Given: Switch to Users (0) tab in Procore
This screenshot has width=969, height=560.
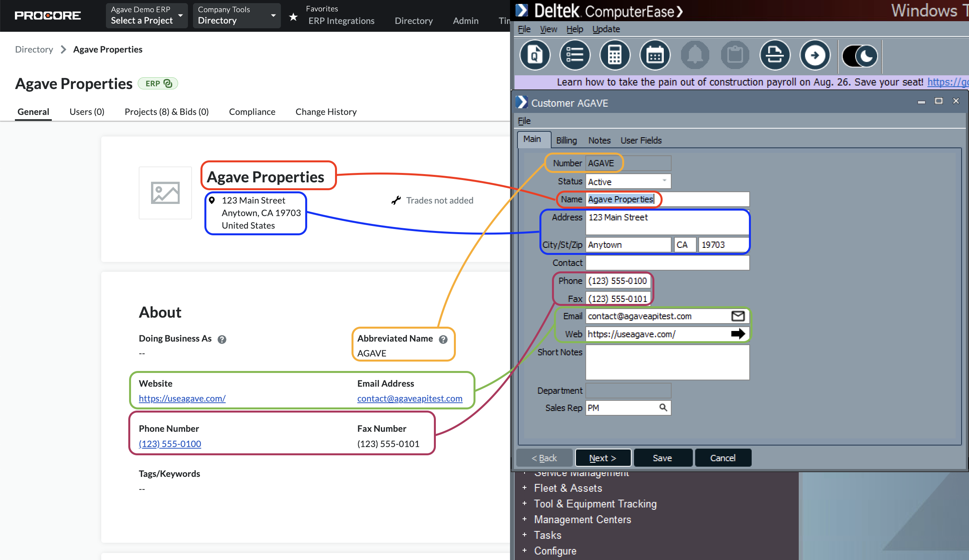Looking at the screenshot, I should [x=87, y=112].
